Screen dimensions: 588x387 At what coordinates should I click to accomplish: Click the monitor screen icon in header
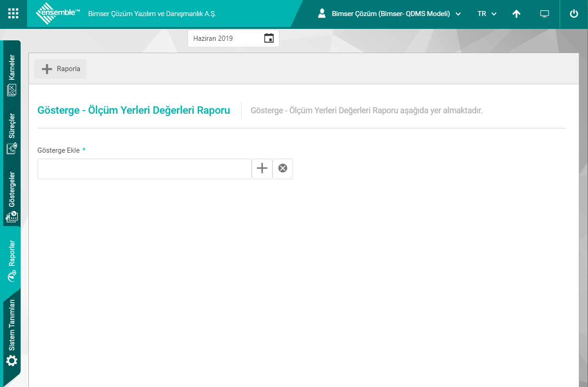point(544,14)
